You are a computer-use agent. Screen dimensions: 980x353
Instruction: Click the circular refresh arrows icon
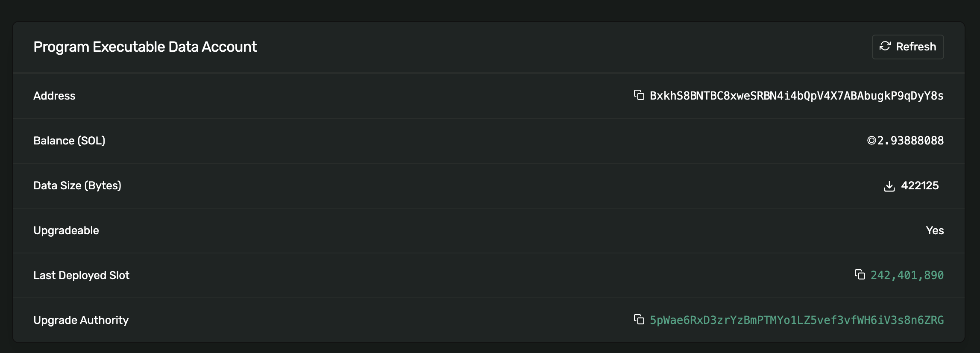click(885, 47)
